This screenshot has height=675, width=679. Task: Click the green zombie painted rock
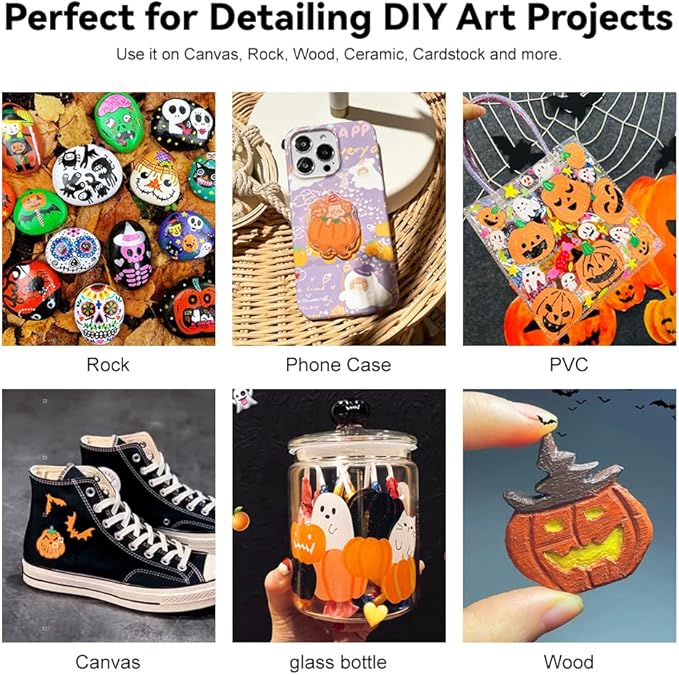click(x=119, y=123)
